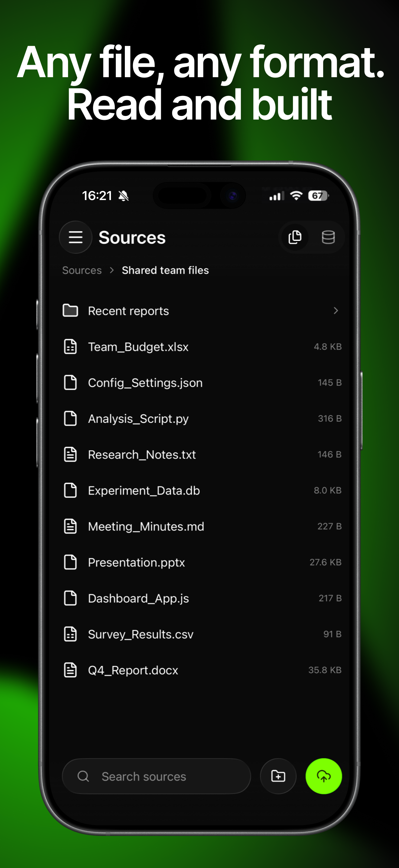
Task: Tap the green cloud upload button
Action: [x=324, y=776]
